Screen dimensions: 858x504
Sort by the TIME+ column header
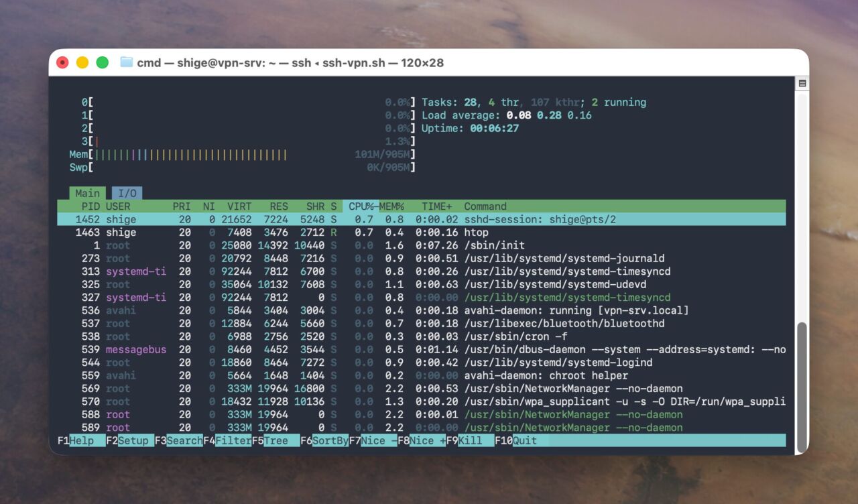[437, 206]
